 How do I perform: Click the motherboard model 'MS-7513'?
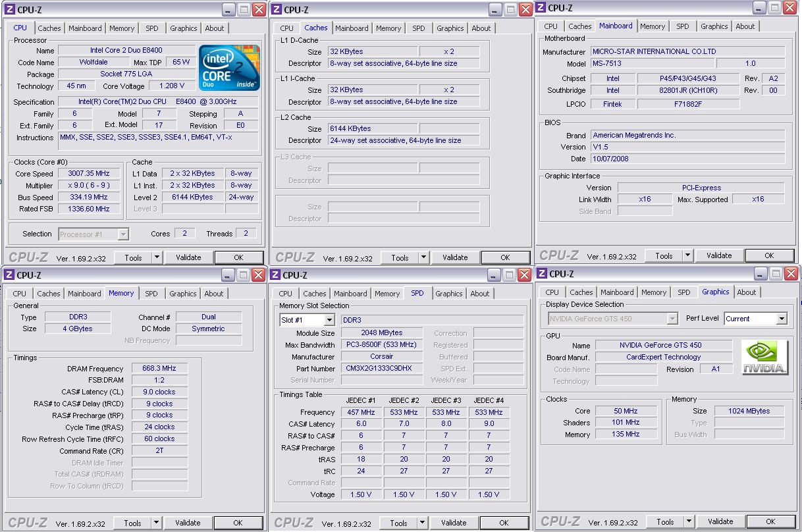(x=651, y=64)
